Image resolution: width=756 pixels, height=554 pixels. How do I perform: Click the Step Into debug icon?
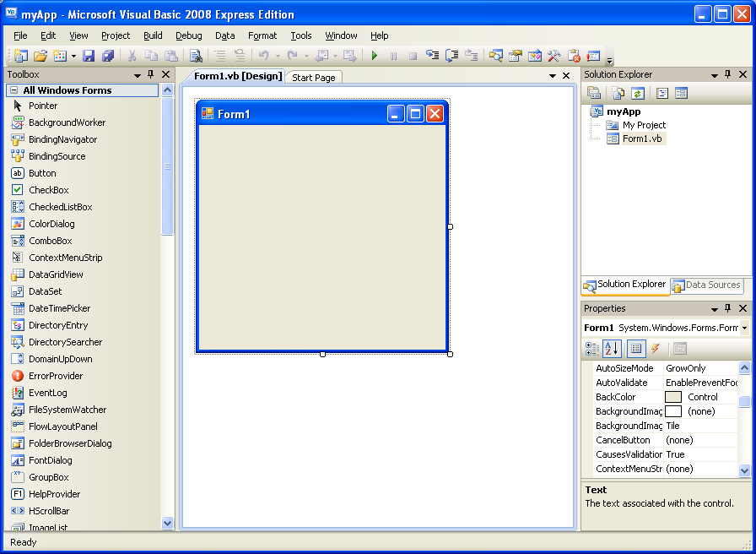pyautogui.click(x=432, y=56)
